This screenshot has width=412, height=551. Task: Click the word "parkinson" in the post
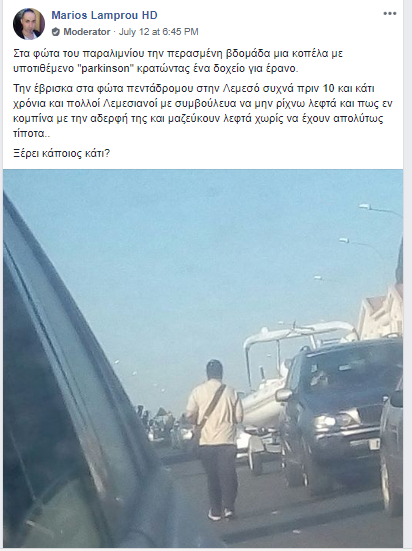pyautogui.click(x=105, y=68)
